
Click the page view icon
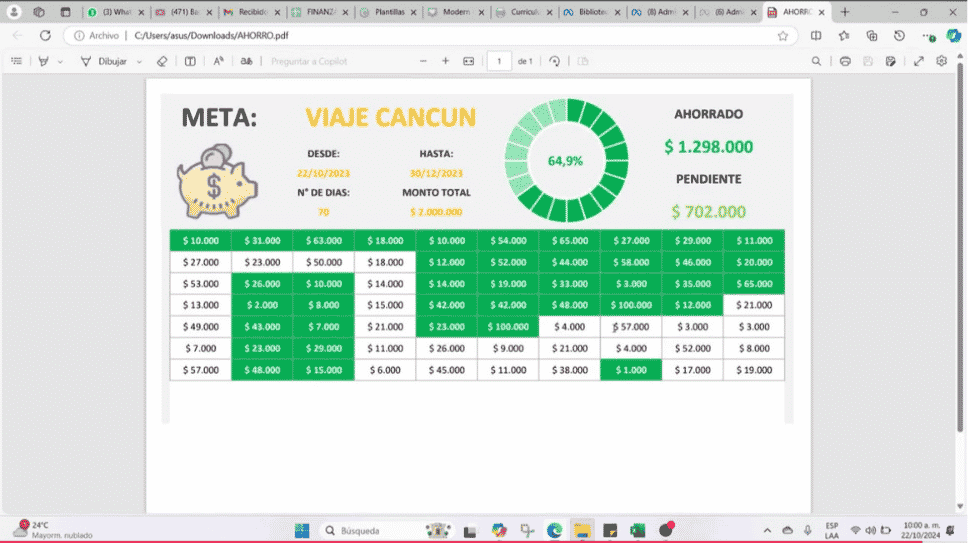583,61
